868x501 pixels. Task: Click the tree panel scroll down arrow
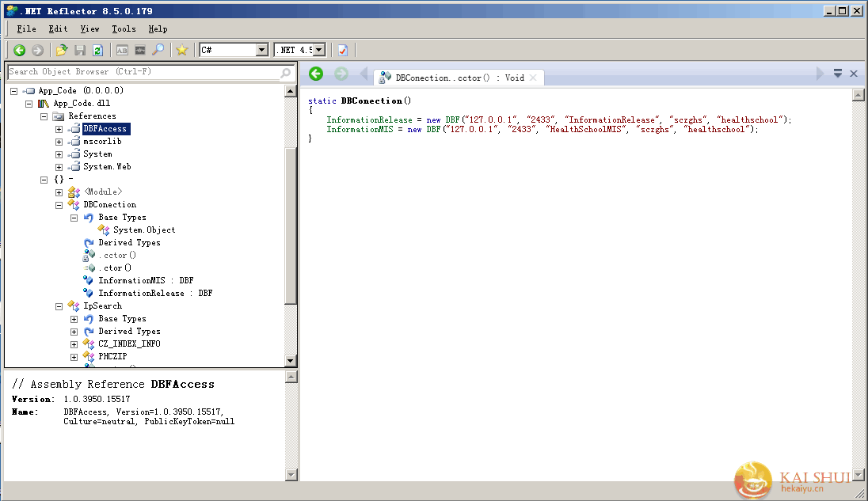[x=291, y=361]
